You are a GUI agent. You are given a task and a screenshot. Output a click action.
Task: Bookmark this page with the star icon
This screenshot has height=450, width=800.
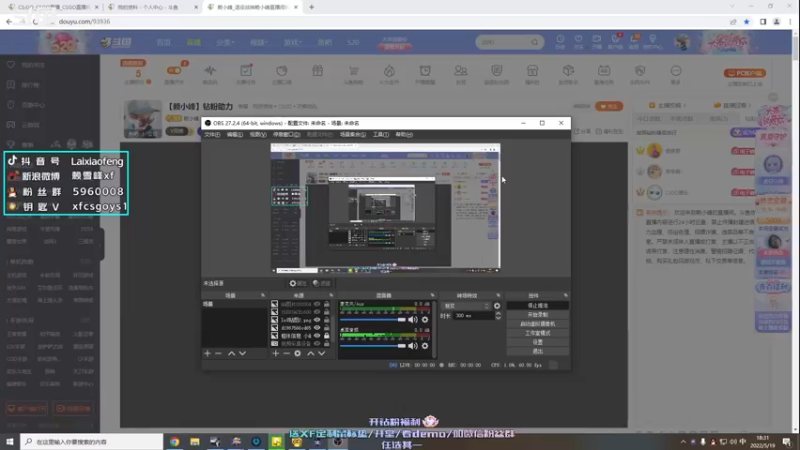click(746, 21)
